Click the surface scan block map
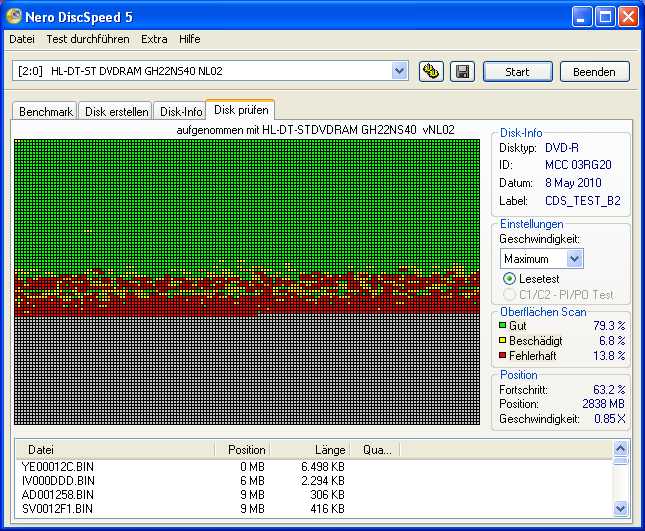Screen dimensions: 645x531 coord(247,282)
